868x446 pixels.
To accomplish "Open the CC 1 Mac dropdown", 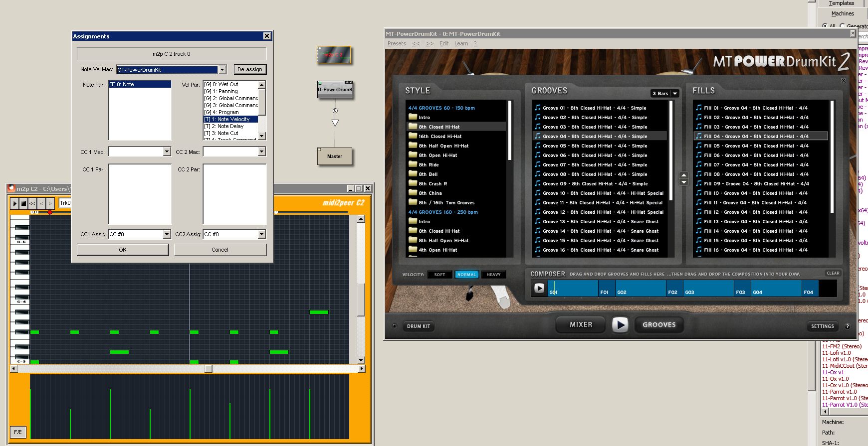I will click(167, 151).
